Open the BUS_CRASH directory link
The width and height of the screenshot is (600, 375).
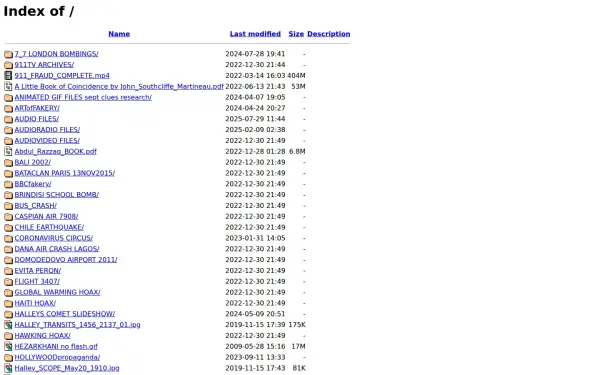click(x=36, y=206)
